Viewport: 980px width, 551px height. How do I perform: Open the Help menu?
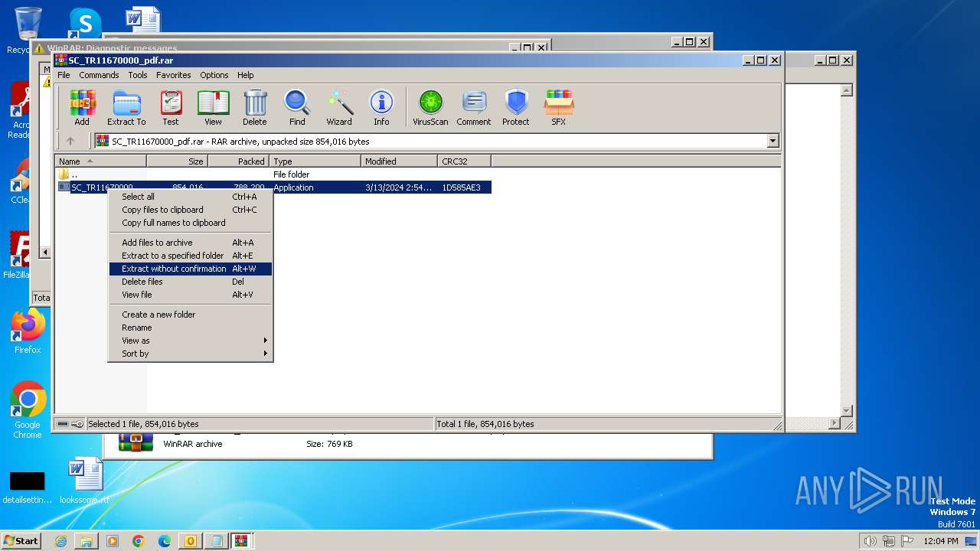point(245,75)
